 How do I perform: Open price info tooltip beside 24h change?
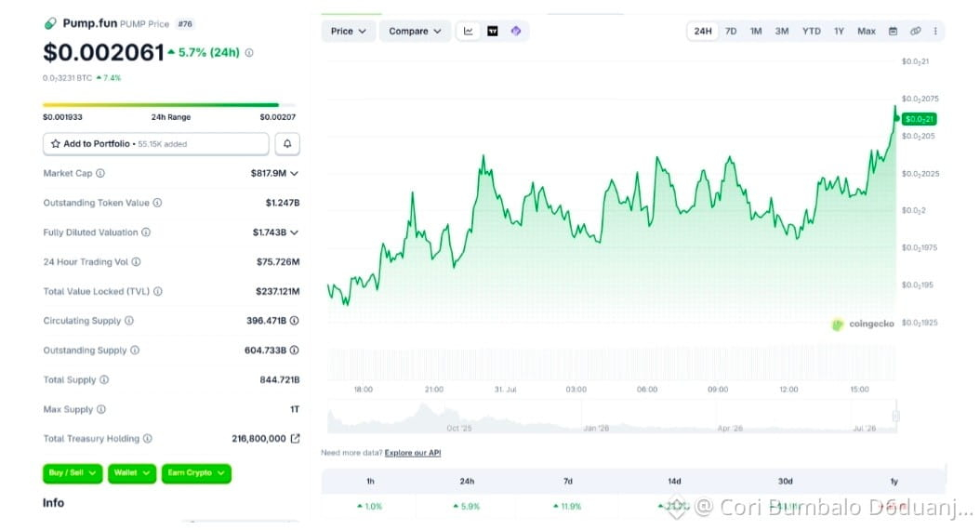[x=249, y=53]
